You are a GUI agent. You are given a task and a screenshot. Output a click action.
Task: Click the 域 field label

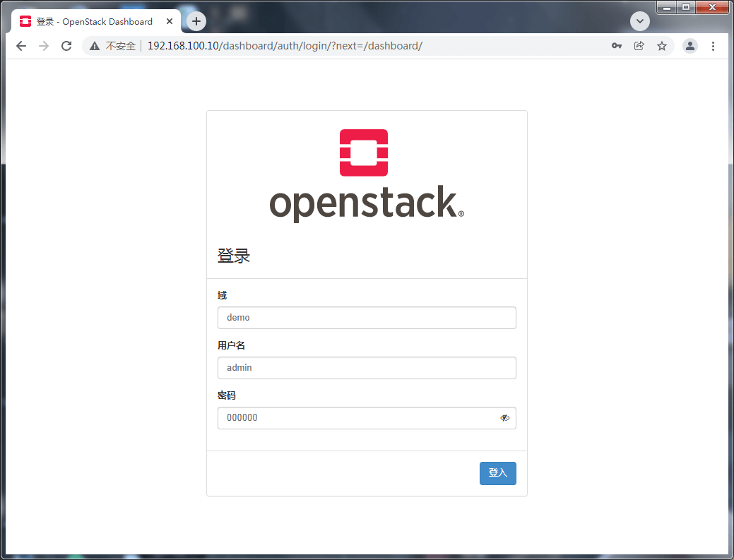(223, 295)
